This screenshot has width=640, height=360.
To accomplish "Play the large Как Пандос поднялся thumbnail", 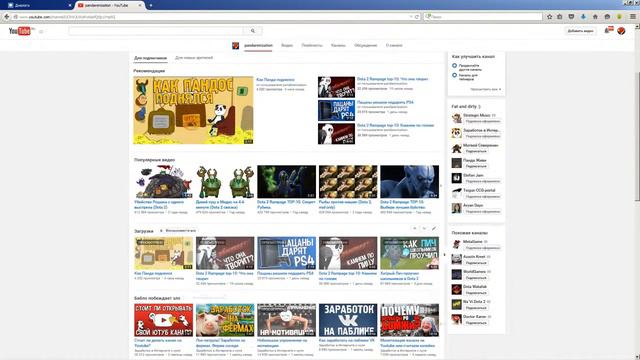I will [193, 110].
